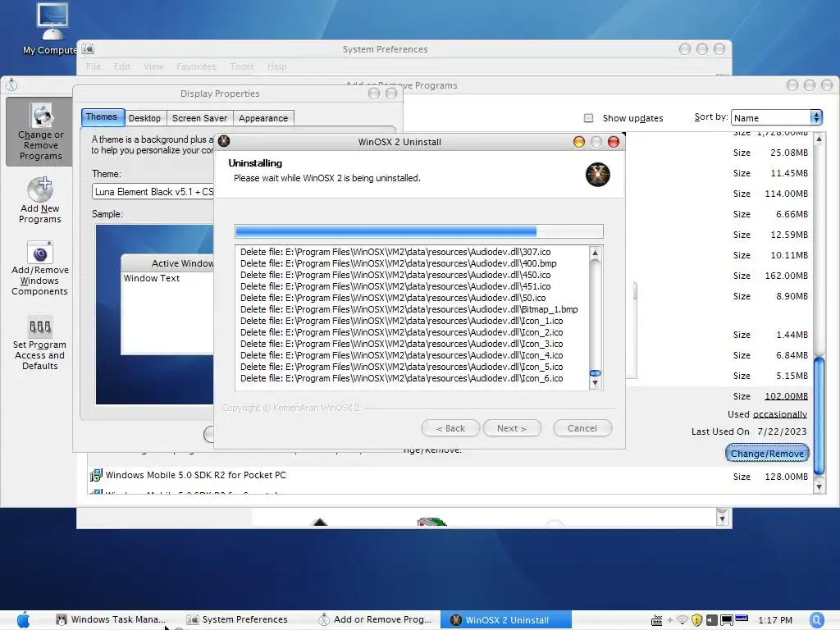Image resolution: width=840 pixels, height=630 pixels.
Task: Open Add/Remove Windows Components icon
Action: click(x=40, y=268)
